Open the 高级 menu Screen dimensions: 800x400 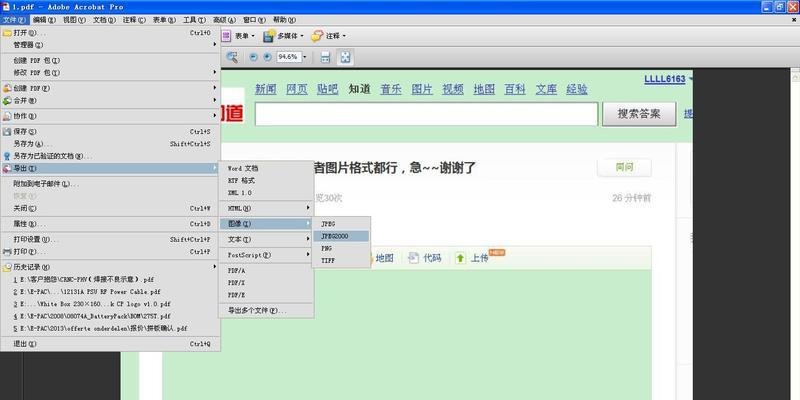point(224,20)
